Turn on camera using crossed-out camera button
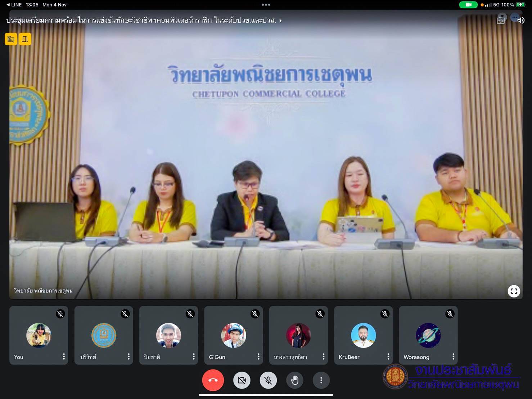This screenshot has height=399, width=532. pyautogui.click(x=242, y=380)
